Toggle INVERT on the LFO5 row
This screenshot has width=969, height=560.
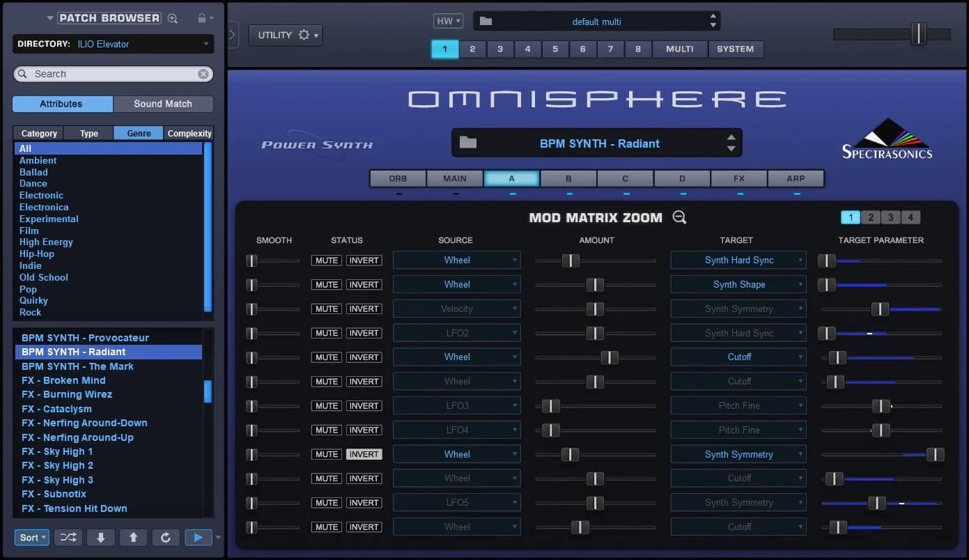click(x=364, y=502)
